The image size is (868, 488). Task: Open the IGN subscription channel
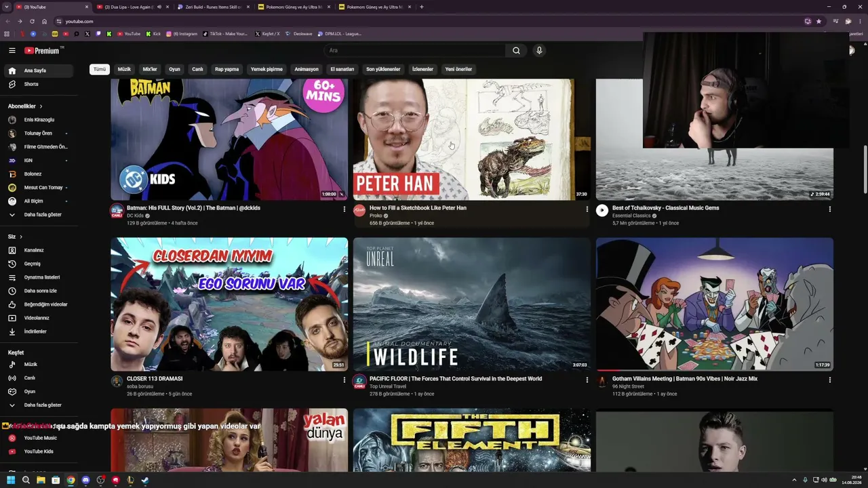pyautogui.click(x=39, y=161)
